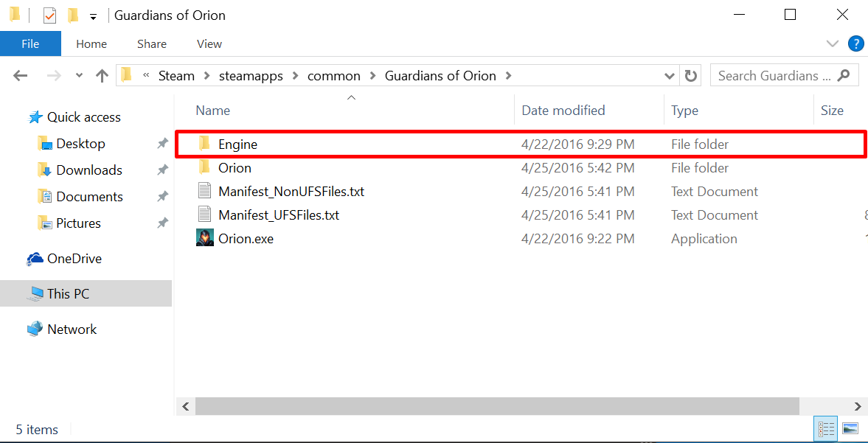The height and width of the screenshot is (443, 868).
Task: Open the View ribbon tab
Action: tap(209, 43)
